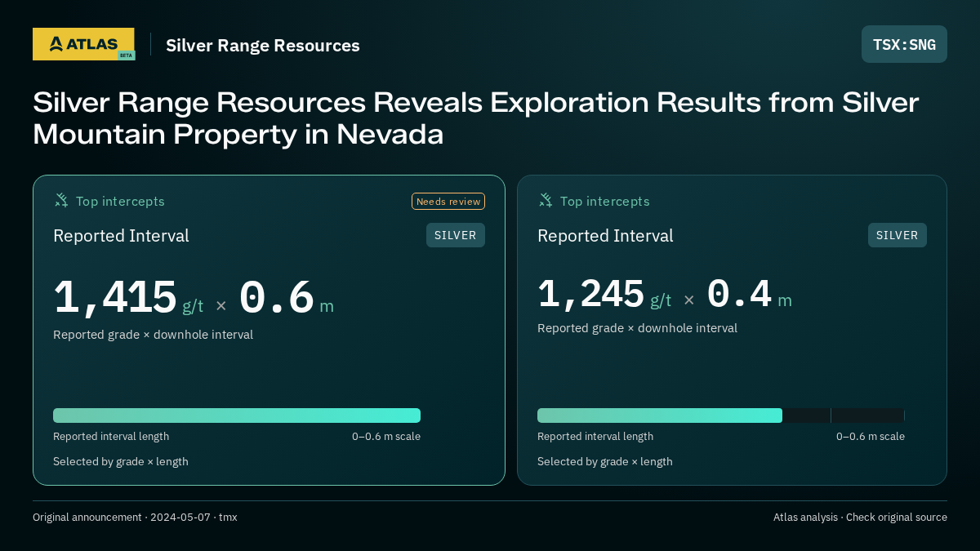
Task: Select the SILVER tag on the 1,415 g/t card
Action: pyautogui.click(x=456, y=235)
